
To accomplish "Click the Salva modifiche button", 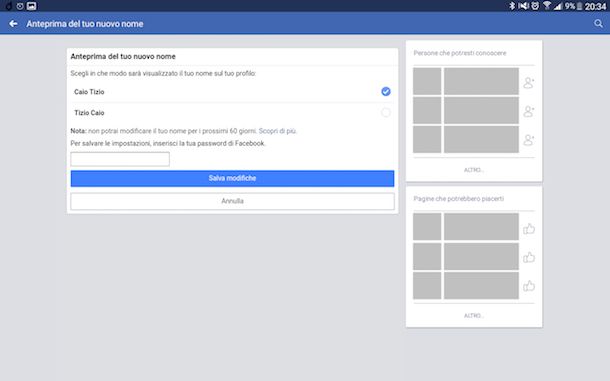I will click(x=232, y=178).
